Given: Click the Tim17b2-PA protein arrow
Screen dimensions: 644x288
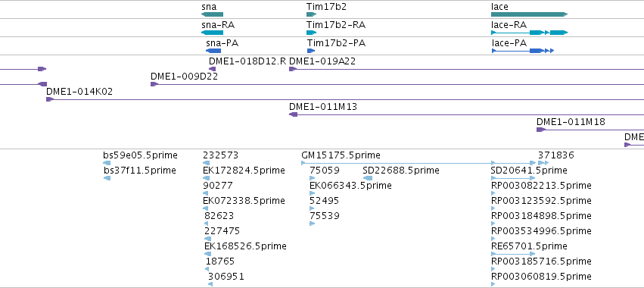Looking at the screenshot, I should pyautogui.click(x=311, y=51).
